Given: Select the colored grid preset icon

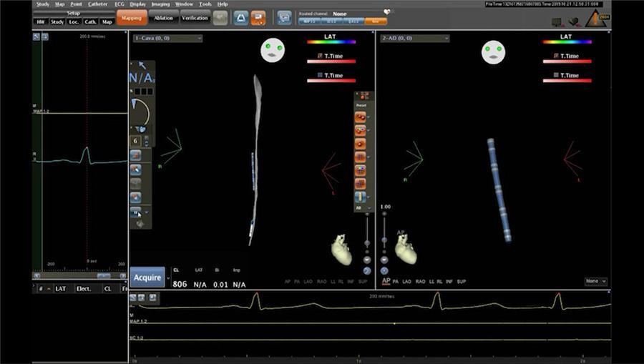Looking at the screenshot, I should click(x=360, y=170).
